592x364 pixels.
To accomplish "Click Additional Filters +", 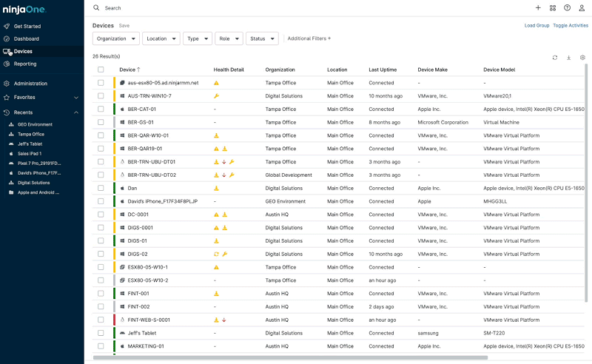I will click(x=309, y=38).
